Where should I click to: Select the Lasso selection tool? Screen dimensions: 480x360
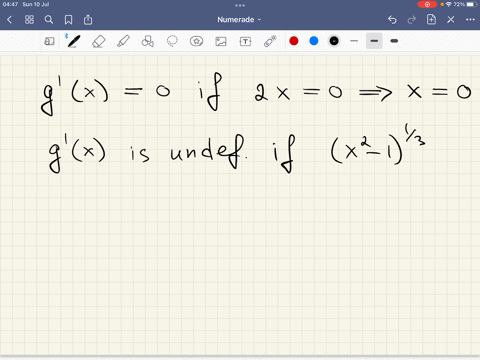(172, 41)
